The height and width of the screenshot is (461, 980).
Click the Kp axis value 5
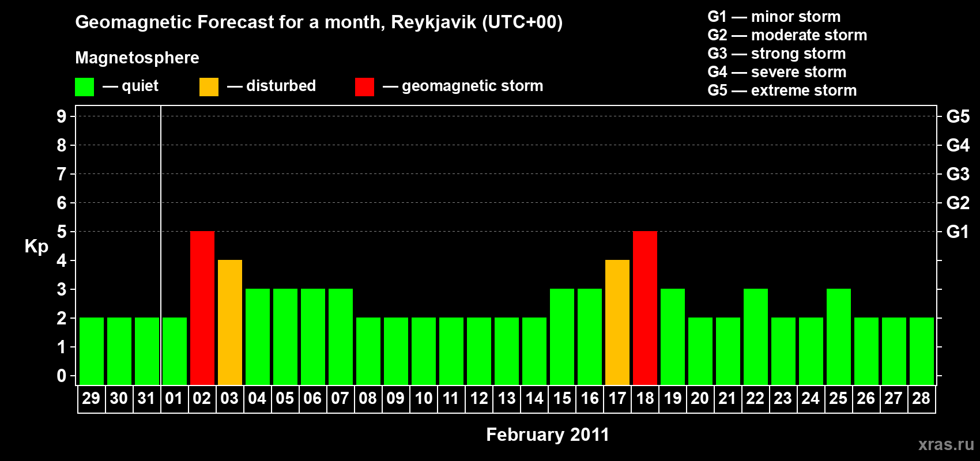tap(62, 232)
